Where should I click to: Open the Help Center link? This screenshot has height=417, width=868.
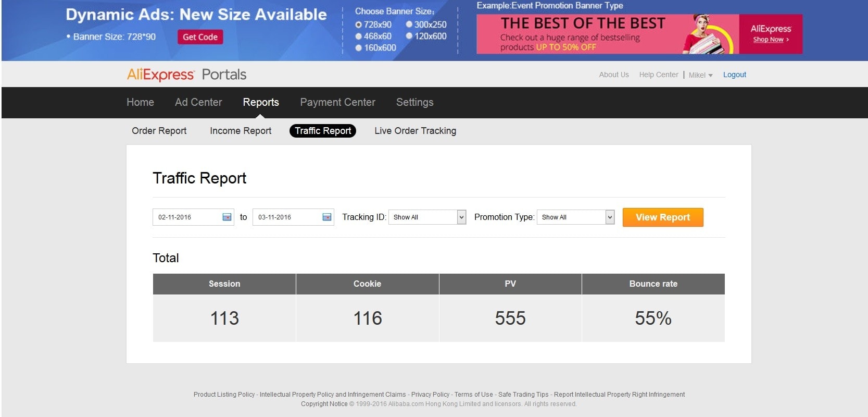pyautogui.click(x=659, y=75)
